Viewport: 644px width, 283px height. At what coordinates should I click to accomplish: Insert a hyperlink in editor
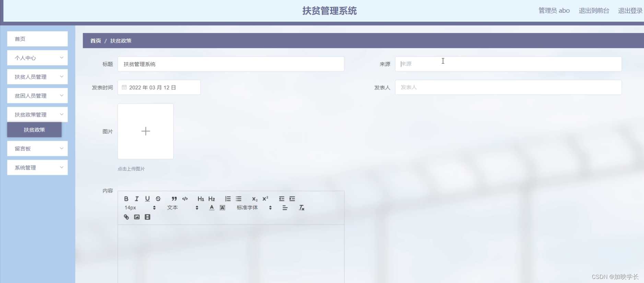click(x=126, y=217)
